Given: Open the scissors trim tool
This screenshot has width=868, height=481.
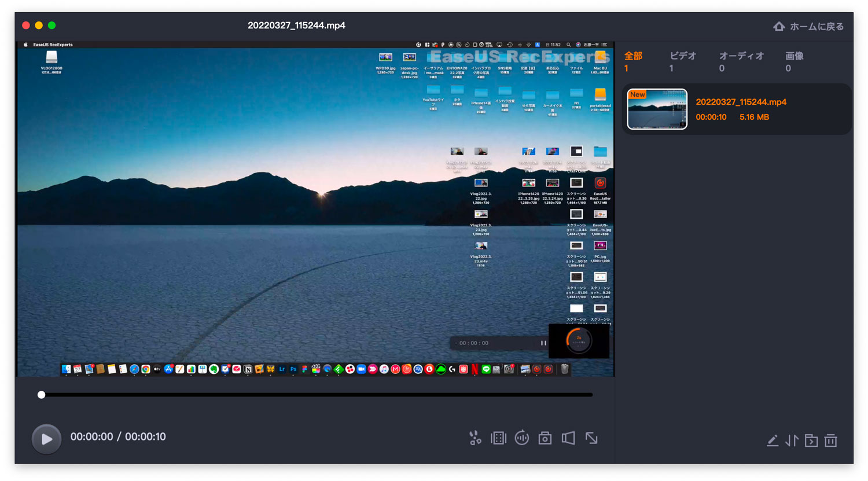Looking at the screenshot, I should pos(475,438).
